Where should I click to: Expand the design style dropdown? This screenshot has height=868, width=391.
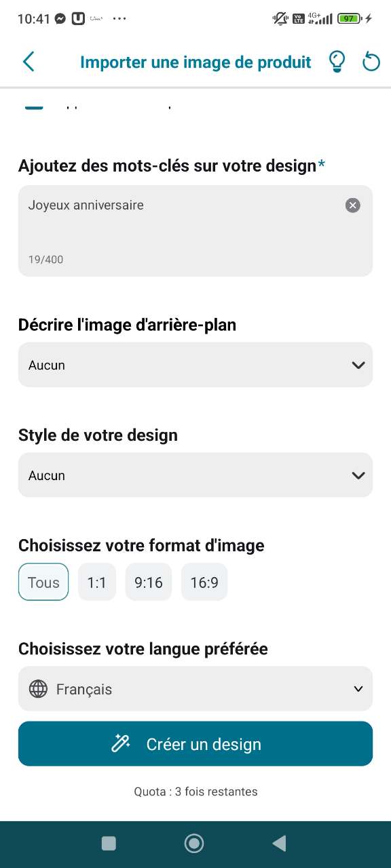(x=195, y=475)
